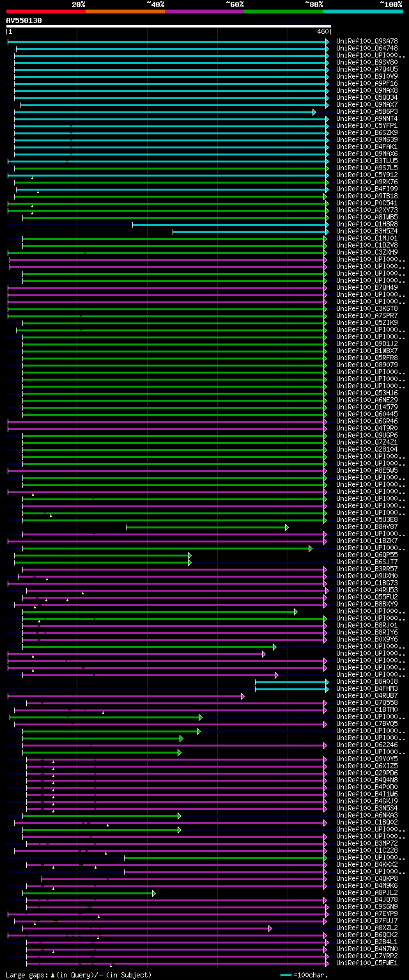Image resolution: width=409 pixels, height=980 pixels.
Task: Open hit UniRef100_O64748
Action: click(367, 48)
